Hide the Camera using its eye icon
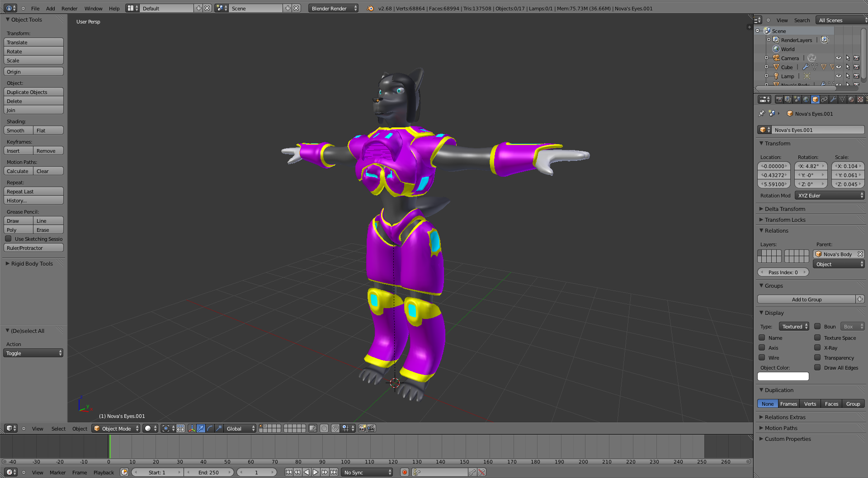This screenshot has height=478, width=868. click(839, 58)
